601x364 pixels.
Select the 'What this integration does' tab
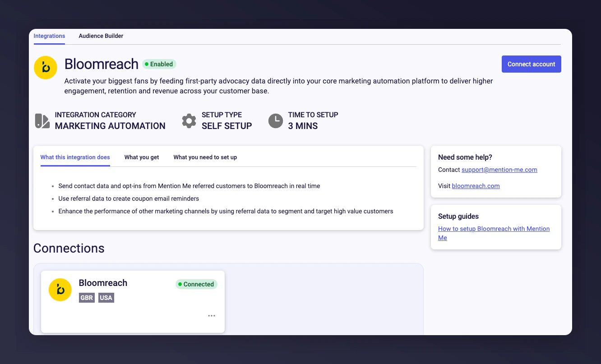75,157
